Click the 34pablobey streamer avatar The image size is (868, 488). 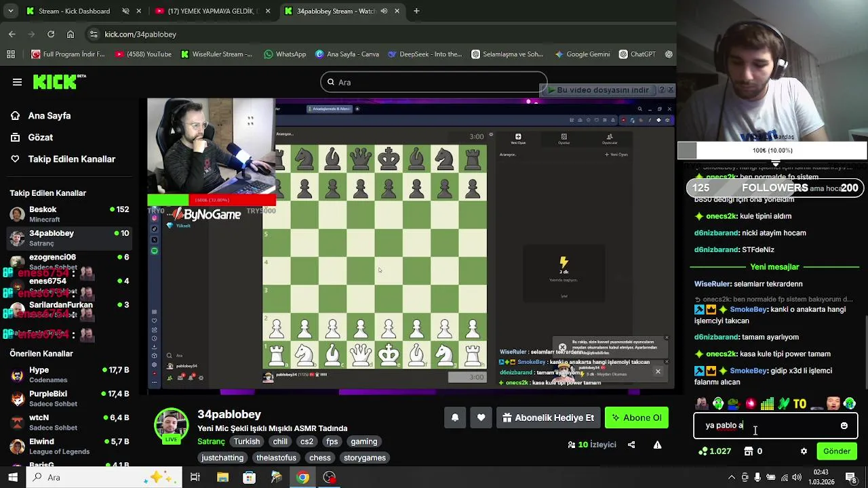[x=172, y=426]
